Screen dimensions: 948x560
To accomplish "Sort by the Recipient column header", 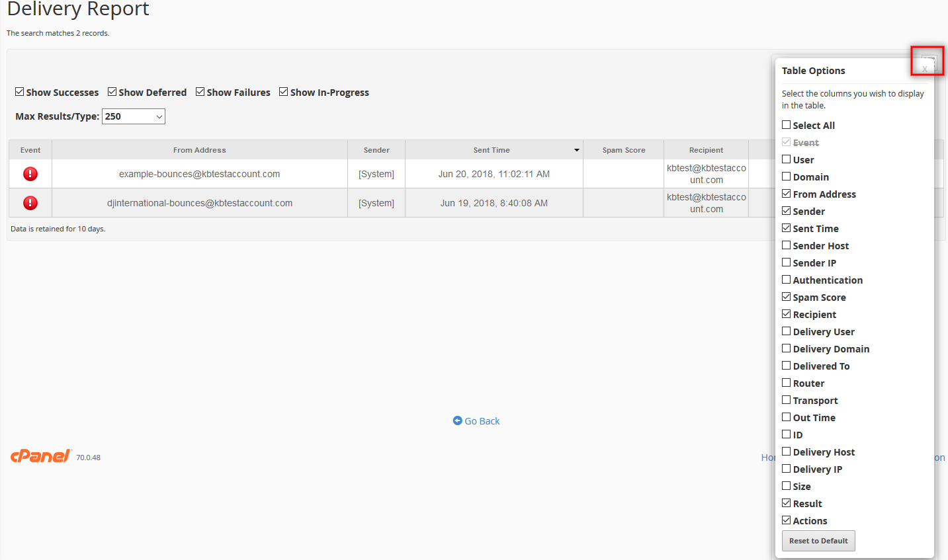I will click(706, 150).
